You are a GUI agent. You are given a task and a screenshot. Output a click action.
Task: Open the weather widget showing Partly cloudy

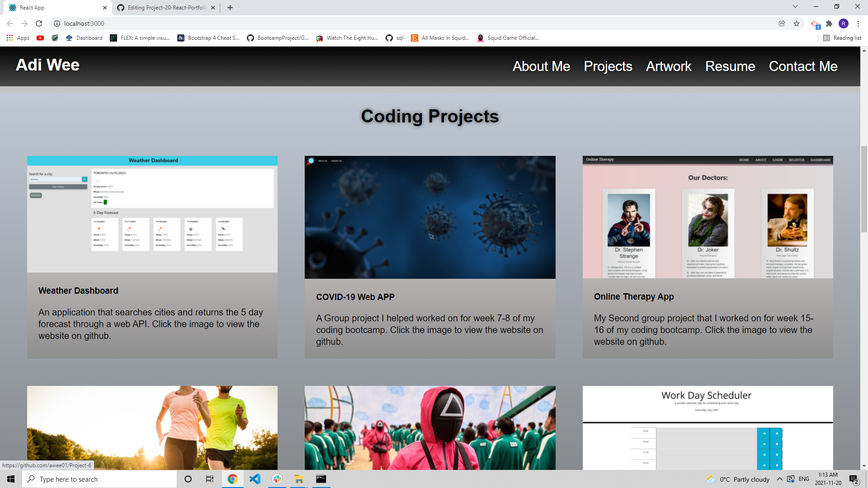737,479
